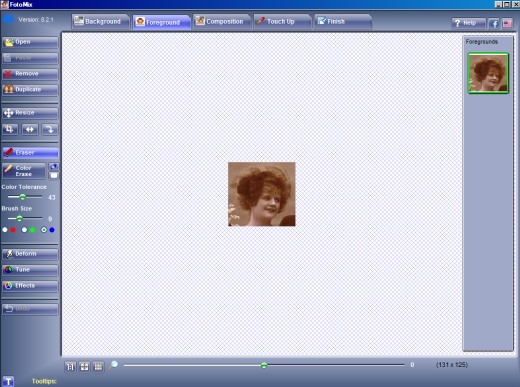Image resolution: width=520 pixels, height=387 pixels.
Task: Adjust the bottom zoom slider
Action: click(x=264, y=365)
